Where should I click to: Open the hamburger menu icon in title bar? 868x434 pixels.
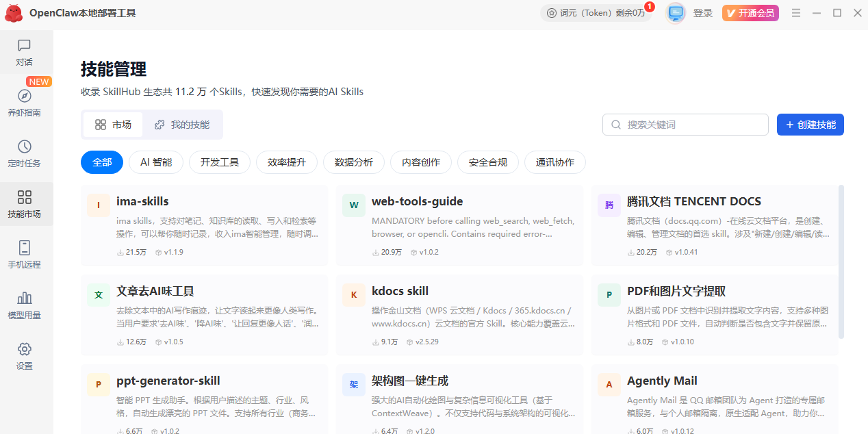tap(796, 13)
